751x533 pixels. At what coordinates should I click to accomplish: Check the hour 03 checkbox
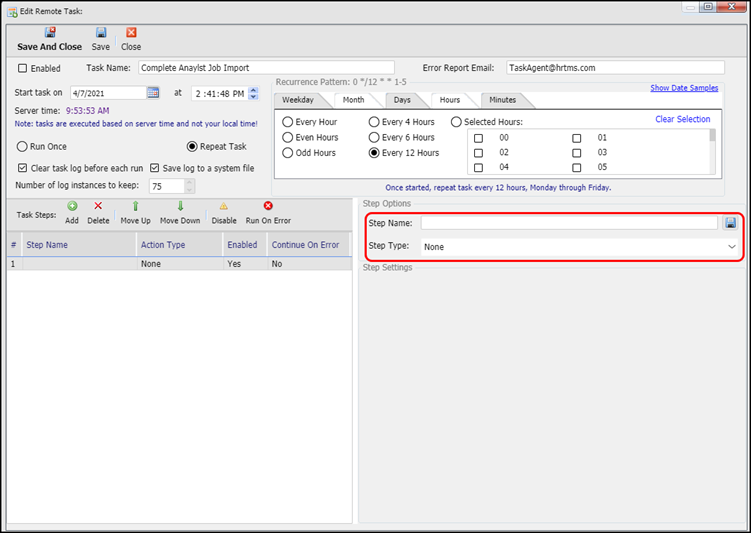[x=577, y=153]
